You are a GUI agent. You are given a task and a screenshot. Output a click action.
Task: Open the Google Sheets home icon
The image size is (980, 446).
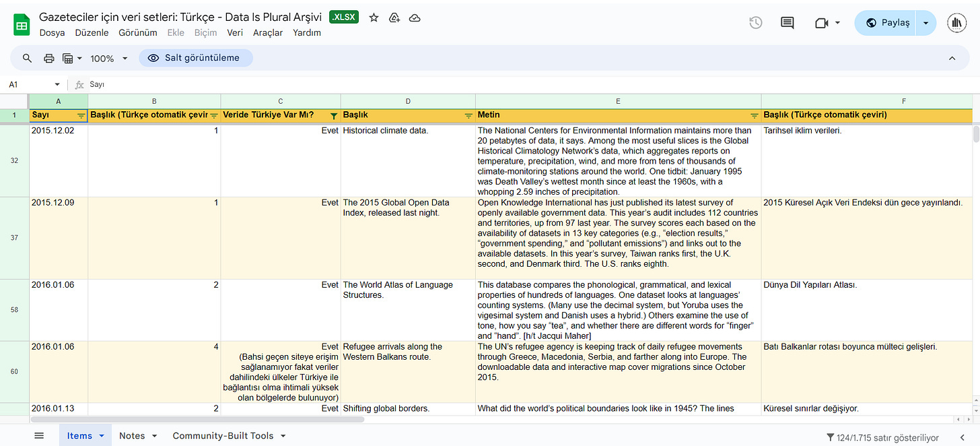(22, 25)
